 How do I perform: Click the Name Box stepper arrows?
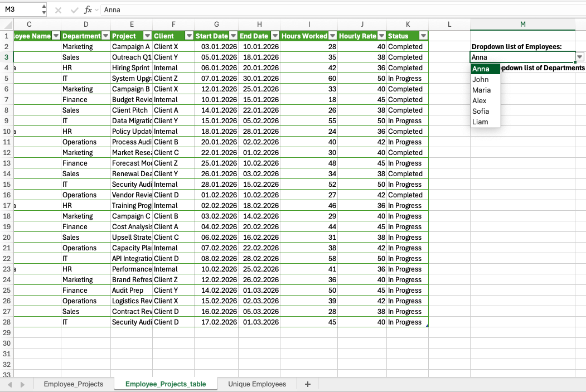pyautogui.click(x=44, y=9)
